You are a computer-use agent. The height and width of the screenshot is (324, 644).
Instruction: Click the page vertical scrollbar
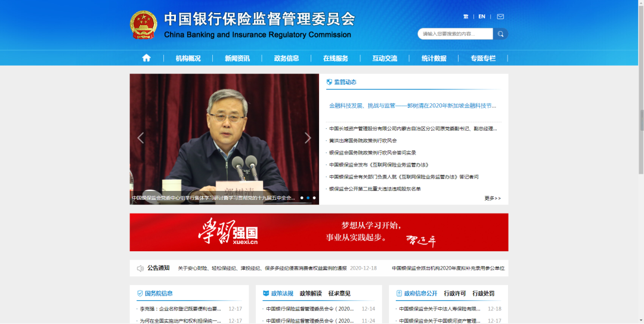(640, 119)
